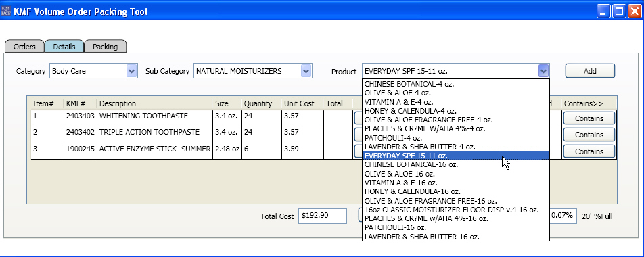Click the Description column header
Screen dimensions: 644x257
pos(154,103)
